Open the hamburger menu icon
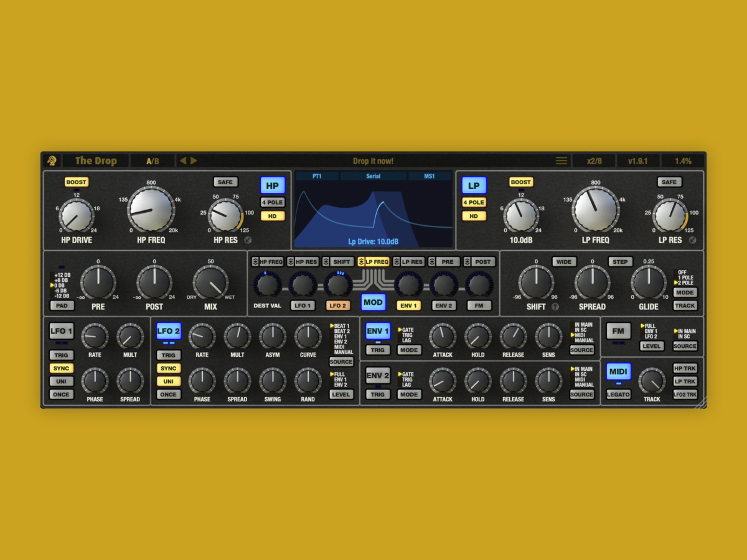The height and width of the screenshot is (560, 747). tap(561, 161)
